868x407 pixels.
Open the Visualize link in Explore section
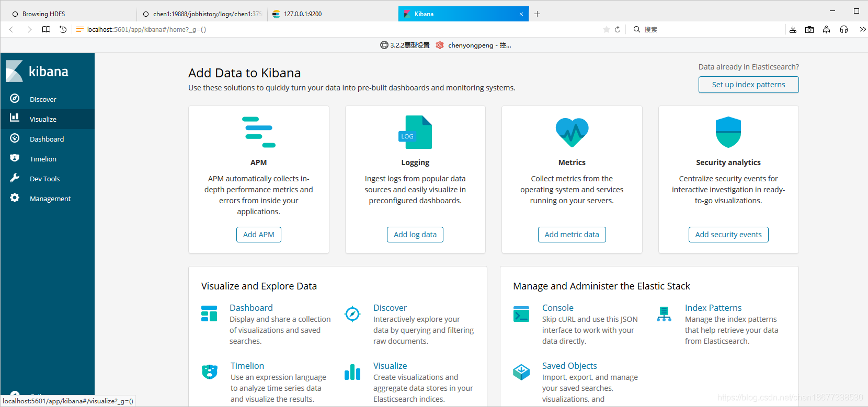tap(390, 366)
